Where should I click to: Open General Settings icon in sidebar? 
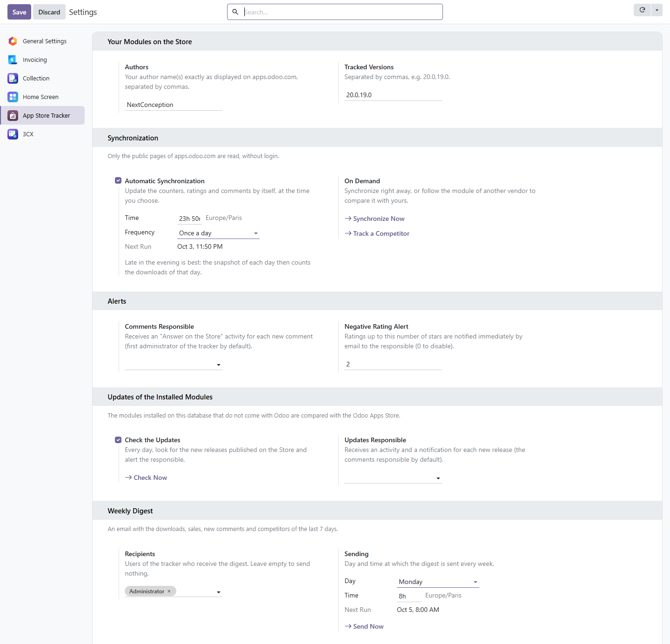[x=13, y=41]
